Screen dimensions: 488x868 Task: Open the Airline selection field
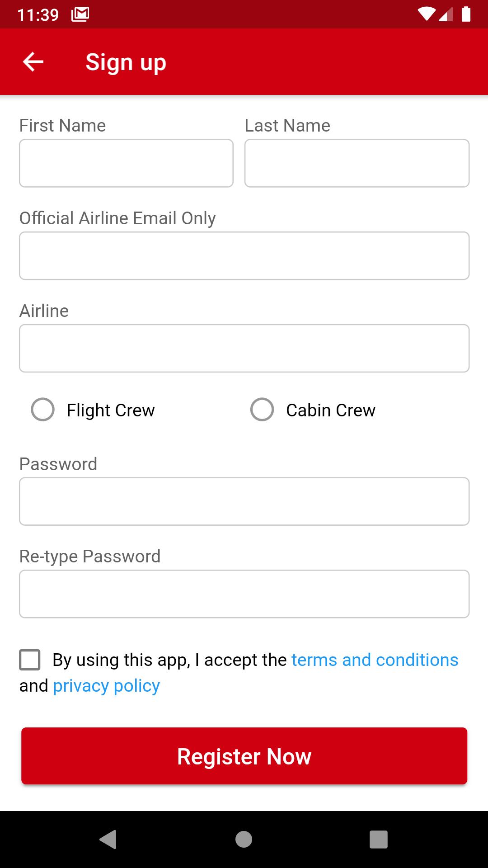click(244, 348)
